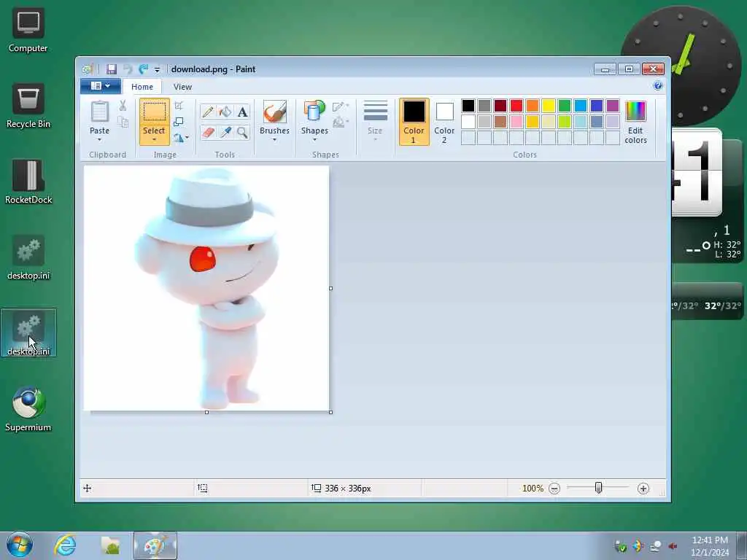Activate the Select rectangular selection tool
This screenshot has height=560, width=747.
155,112
